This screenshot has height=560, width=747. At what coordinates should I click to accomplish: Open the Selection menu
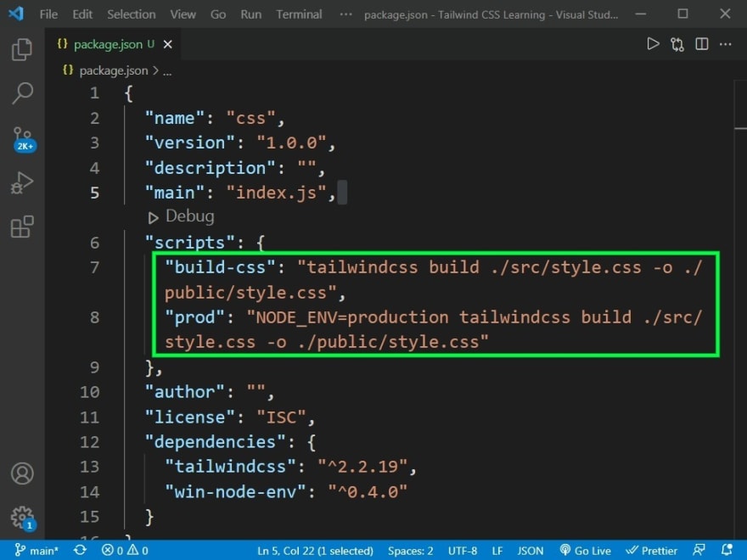pyautogui.click(x=131, y=14)
